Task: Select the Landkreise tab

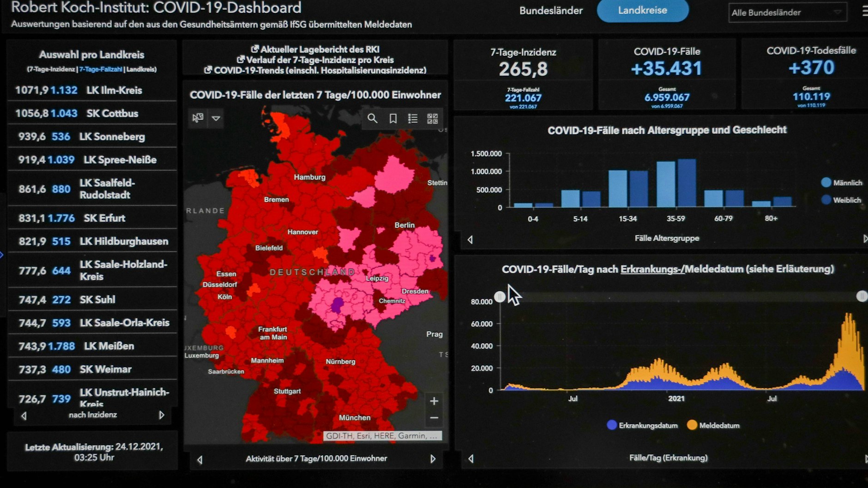Action: pos(642,10)
